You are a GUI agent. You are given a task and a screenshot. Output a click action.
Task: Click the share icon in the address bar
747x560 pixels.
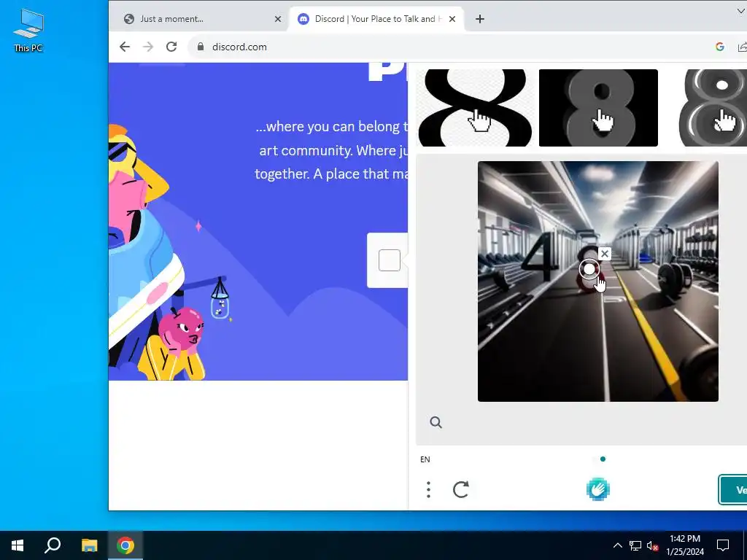[x=742, y=47]
